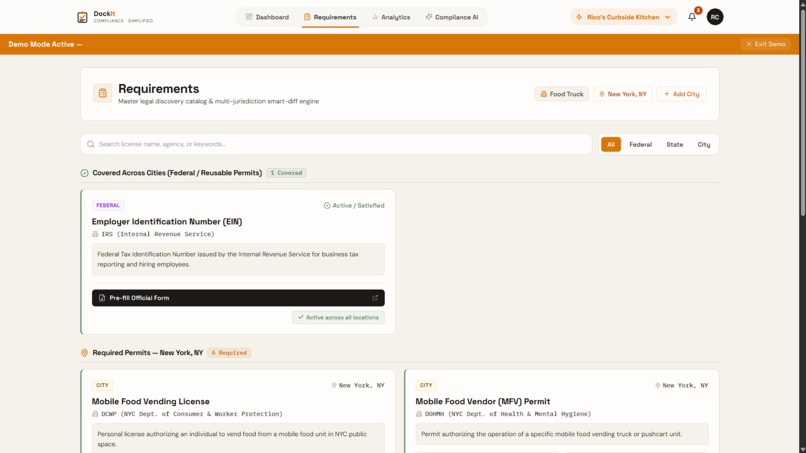Image resolution: width=806 pixels, height=453 pixels.
Task: Open the Compliance AI tab
Action: click(452, 17)
